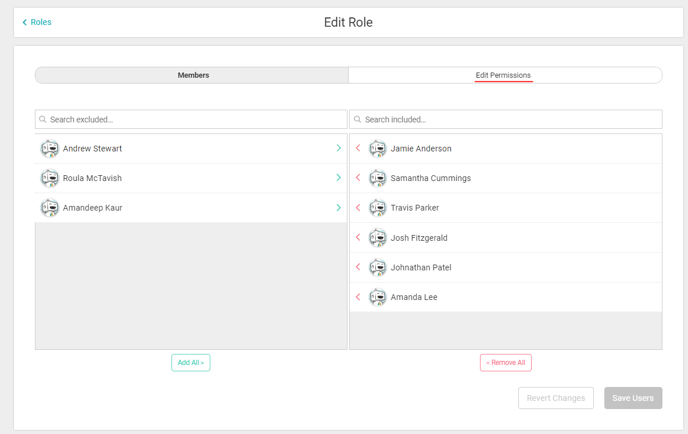Click Andrew Stewart's avatar icon
Viewport: 688px width, 434px height.
50,149
